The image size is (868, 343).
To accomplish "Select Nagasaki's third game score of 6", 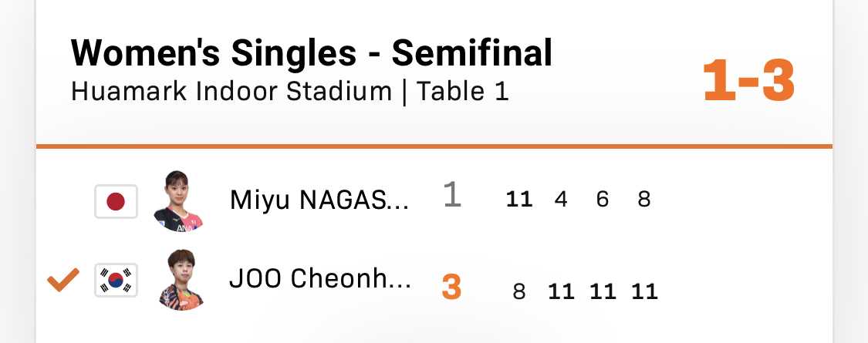I will click(603, 200).
